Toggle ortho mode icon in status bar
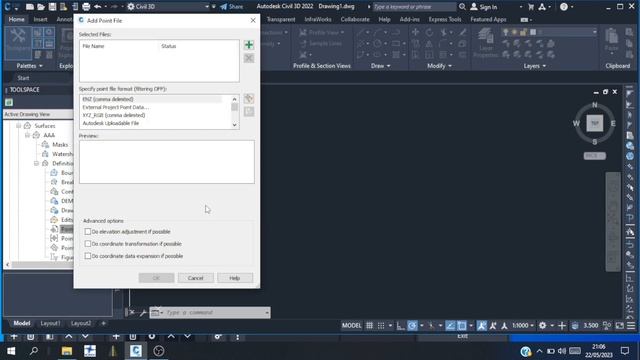The image size is (640, 360). click(400, 325)
